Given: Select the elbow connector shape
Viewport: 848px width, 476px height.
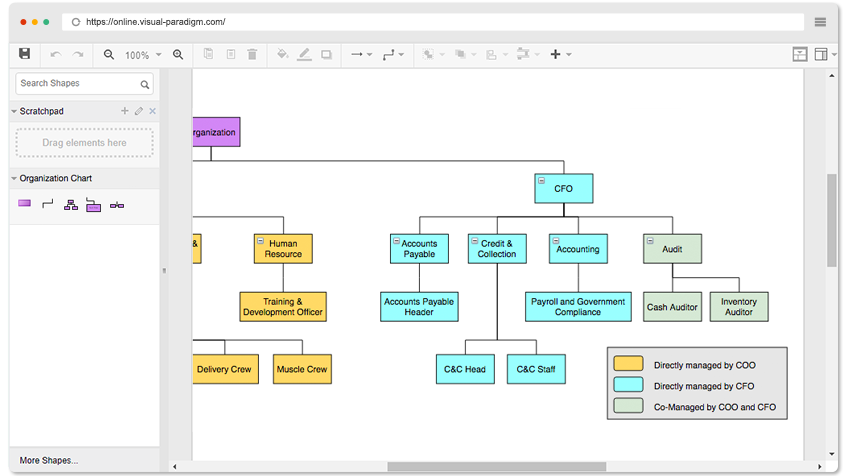Looking at the screenshot, I should [x=48, y=204].
